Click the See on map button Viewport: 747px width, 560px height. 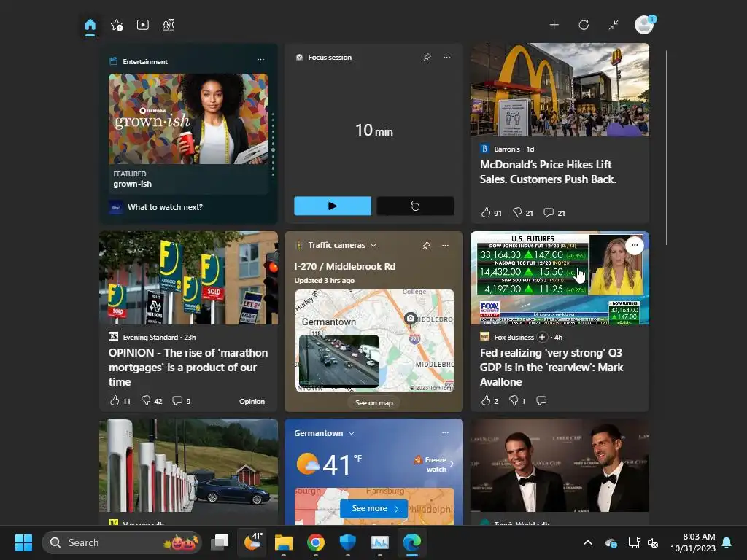374,402
